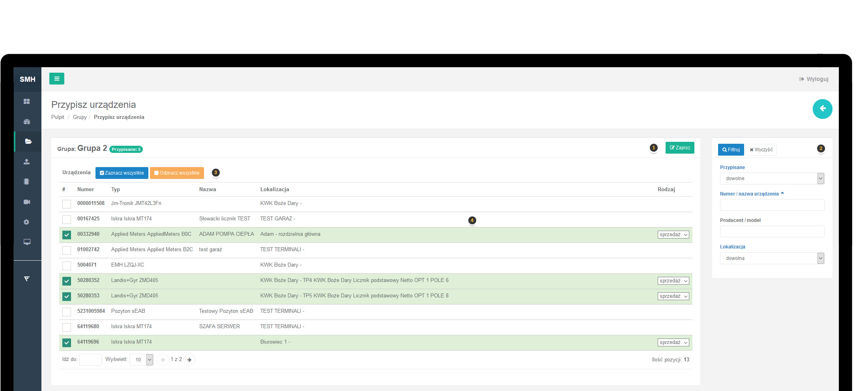The height and width of the screenshot is (391, 868).
Task: Go to Grupy breadcrumb link
Action: coord(80,117)
